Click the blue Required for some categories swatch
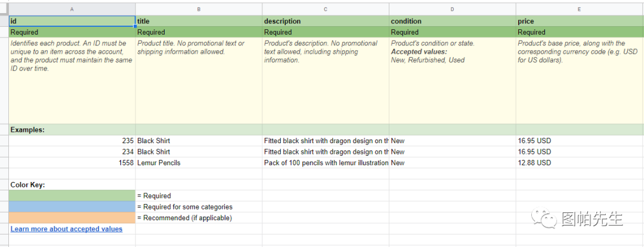Image resolution: width=644 pixels, height=247 pixels. click(72, 206)
